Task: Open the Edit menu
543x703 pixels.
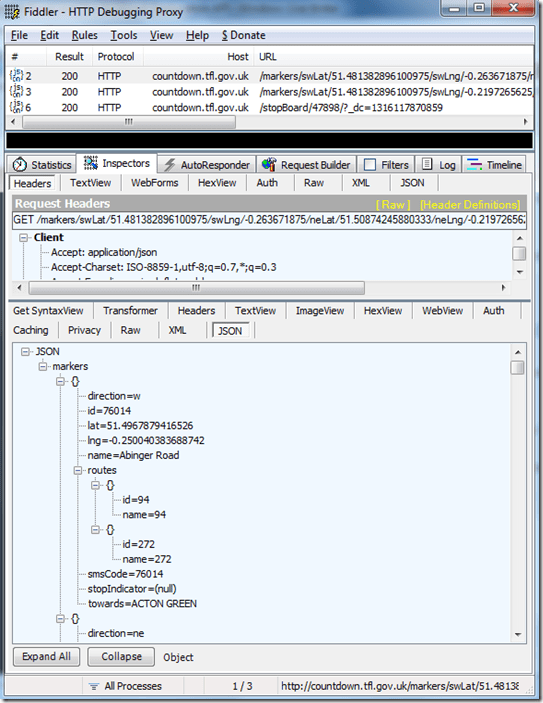Action: tap(49, 35)
